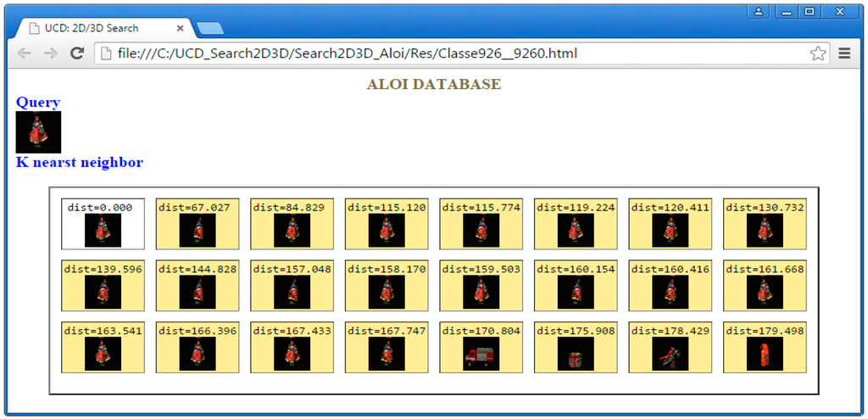Open the red bottle thumbnail dist=179.498
Screen dimensions: 868x419
point(765,354)
